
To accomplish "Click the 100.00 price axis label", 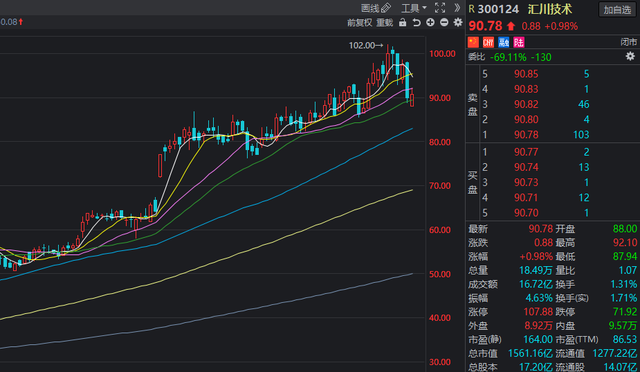I will pos(442,53).
